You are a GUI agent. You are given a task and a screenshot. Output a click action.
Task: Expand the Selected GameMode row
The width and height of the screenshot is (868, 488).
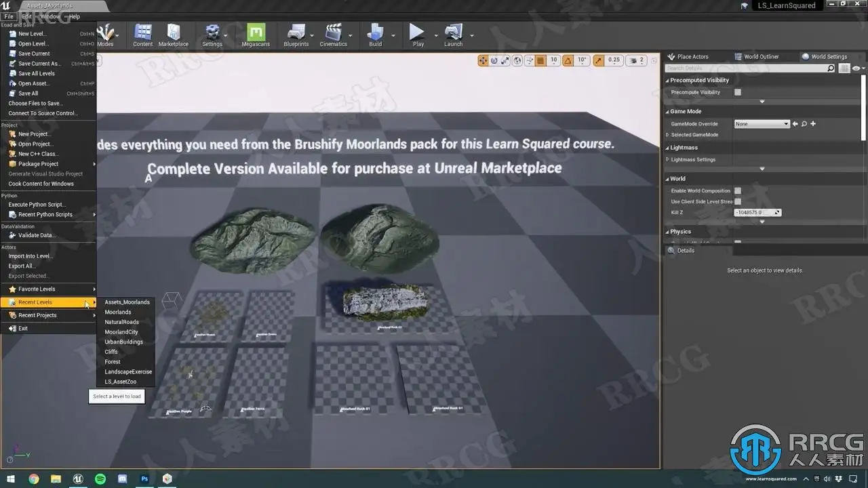[x=668, y=135]
